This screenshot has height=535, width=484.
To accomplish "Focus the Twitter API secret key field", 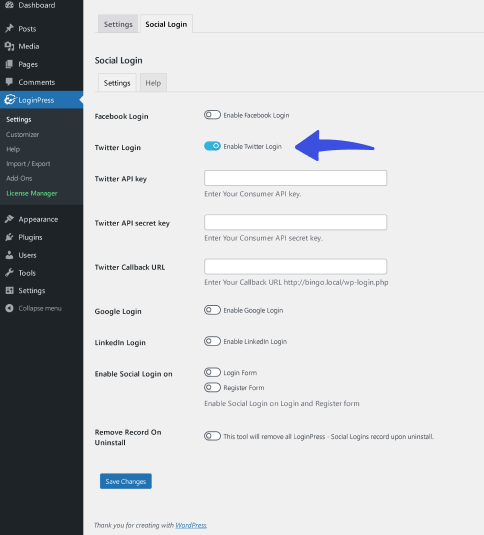I will click(295, 222).
